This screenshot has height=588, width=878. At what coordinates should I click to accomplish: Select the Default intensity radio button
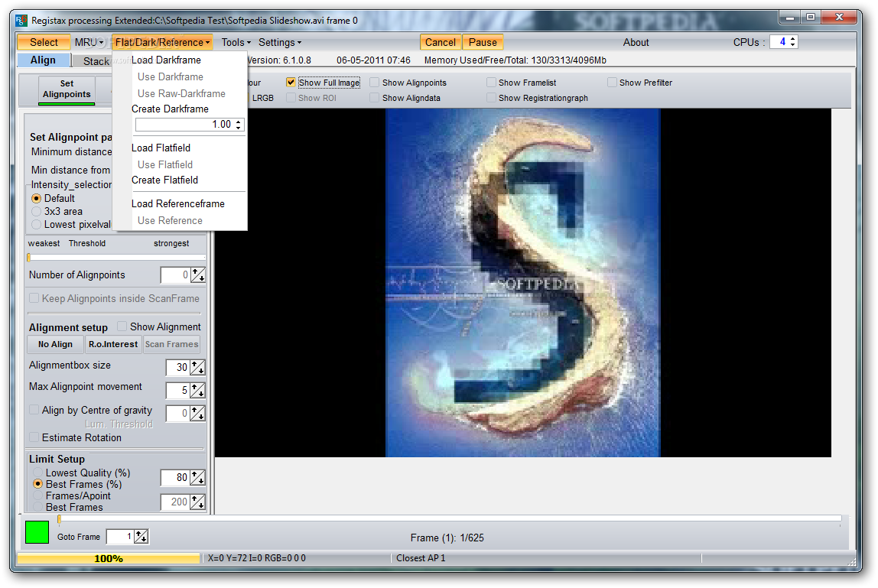(37, 198)
